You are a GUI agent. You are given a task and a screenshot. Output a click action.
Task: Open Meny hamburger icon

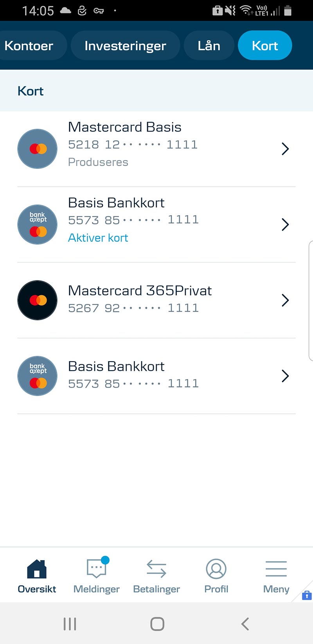coord(276,569)
